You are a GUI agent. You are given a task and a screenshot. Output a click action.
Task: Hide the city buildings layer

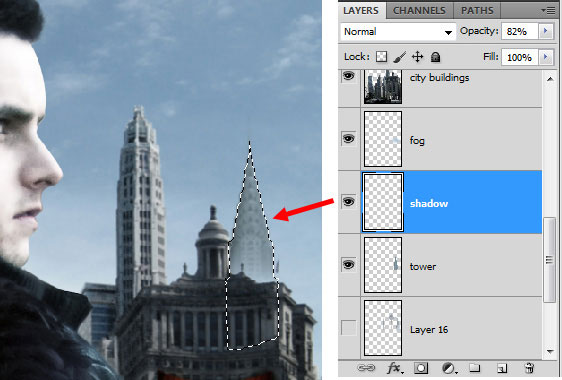(349, 76)
